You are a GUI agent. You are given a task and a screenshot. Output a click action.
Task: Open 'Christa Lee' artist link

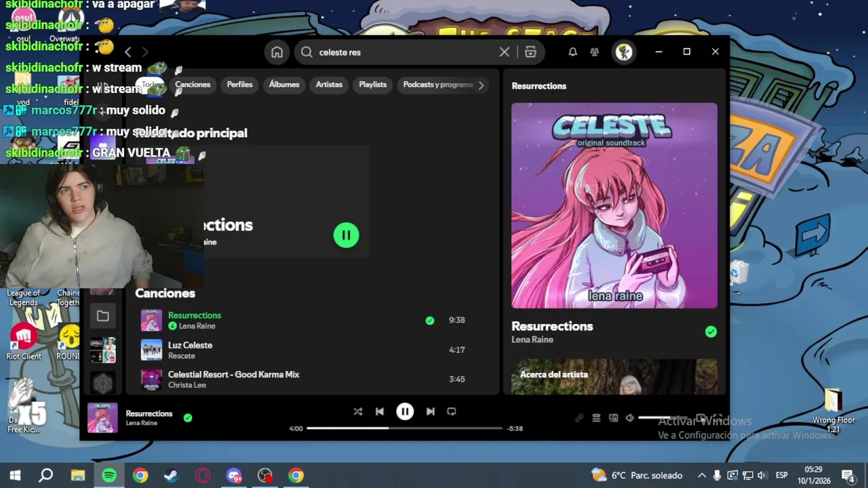187,385
